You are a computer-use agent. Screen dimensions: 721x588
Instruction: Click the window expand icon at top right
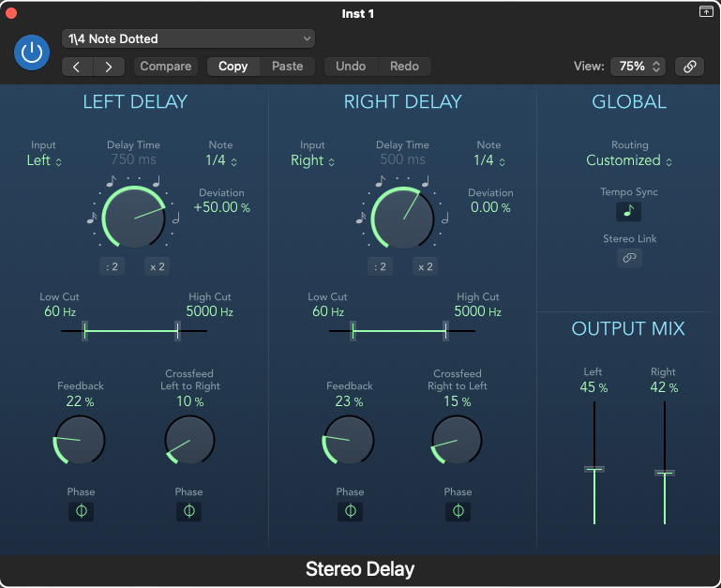pos(706,11)
